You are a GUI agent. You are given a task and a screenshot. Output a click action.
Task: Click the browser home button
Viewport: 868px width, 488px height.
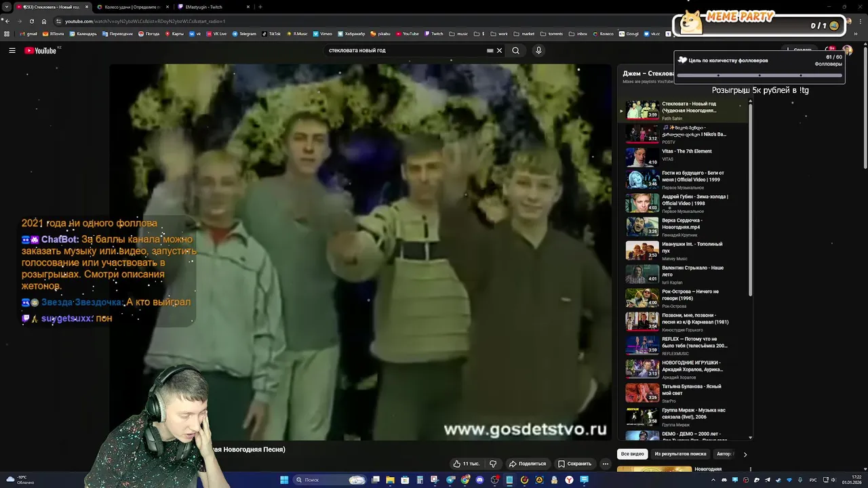click(43, 21)
